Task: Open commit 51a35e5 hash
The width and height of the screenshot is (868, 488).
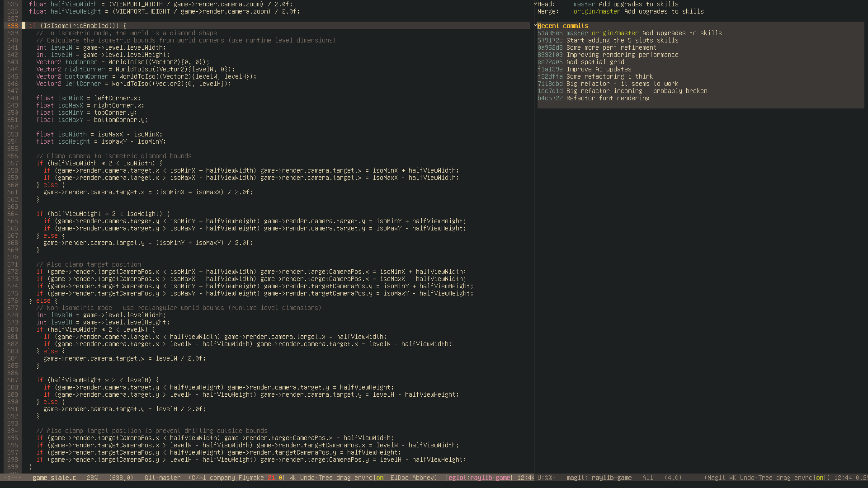Action: 550,33
